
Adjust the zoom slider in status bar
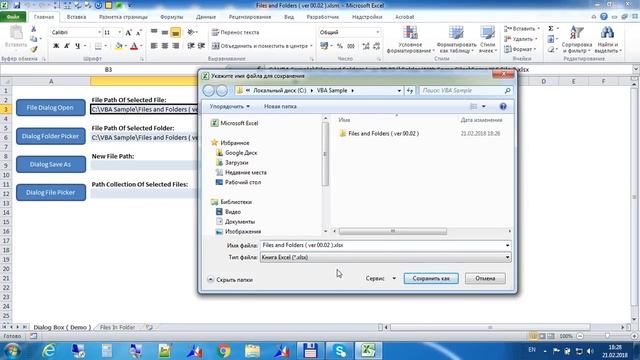pyautogui.click(x=607, y=336)
